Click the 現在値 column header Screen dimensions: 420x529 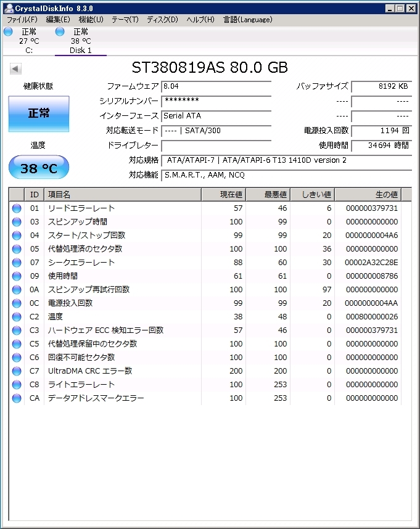[x=224, y=195]
